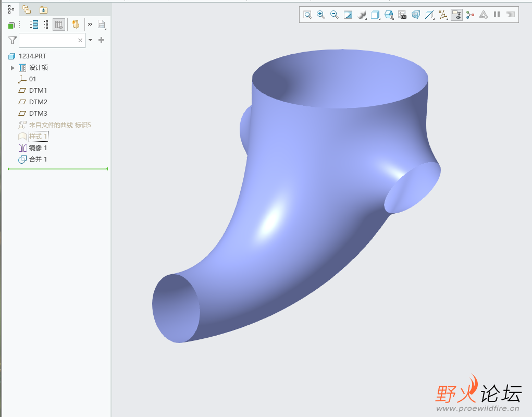Open the Folder Browser tab
Viewport: 532px width, 417px height.
(27, 9)
